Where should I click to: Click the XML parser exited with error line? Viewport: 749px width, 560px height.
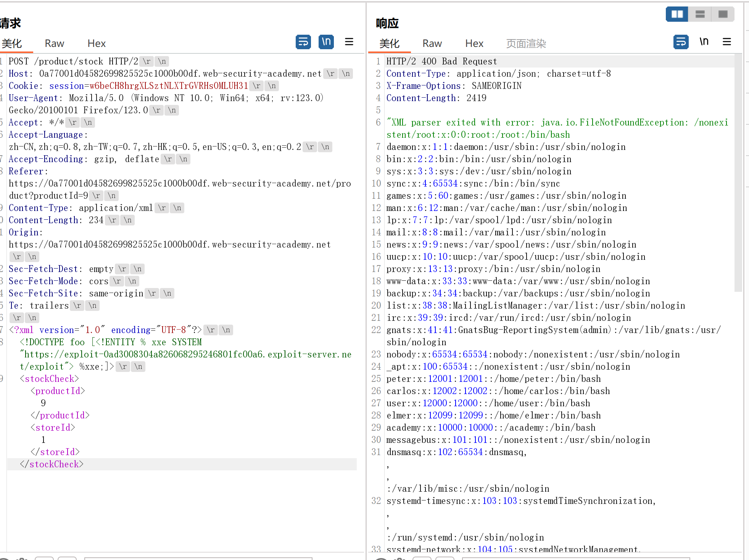pos(557,129)
